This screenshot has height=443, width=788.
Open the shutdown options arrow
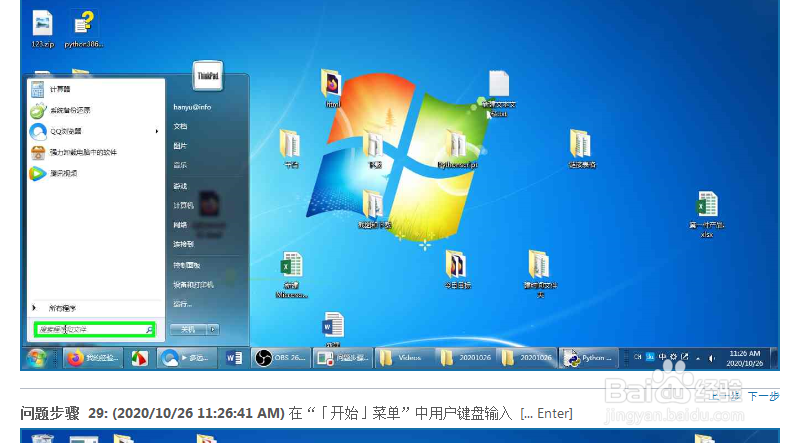click(x=213, y=329)
